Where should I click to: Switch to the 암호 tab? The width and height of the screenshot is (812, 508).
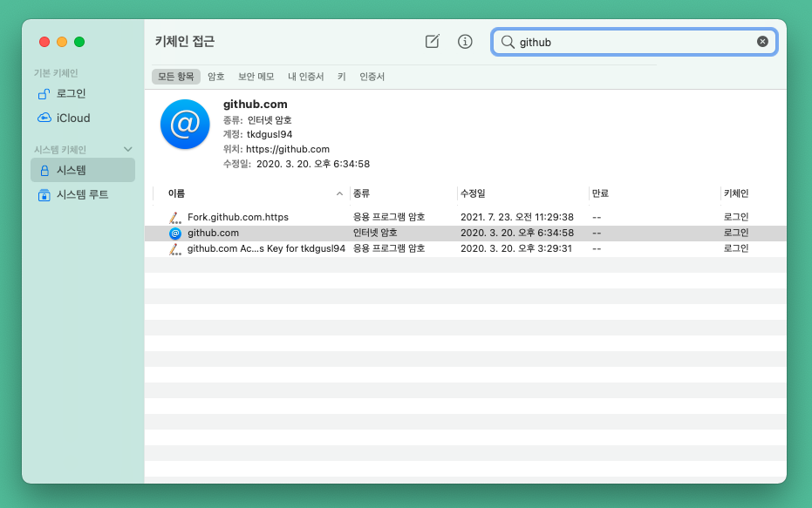click(x=216, y=77)
